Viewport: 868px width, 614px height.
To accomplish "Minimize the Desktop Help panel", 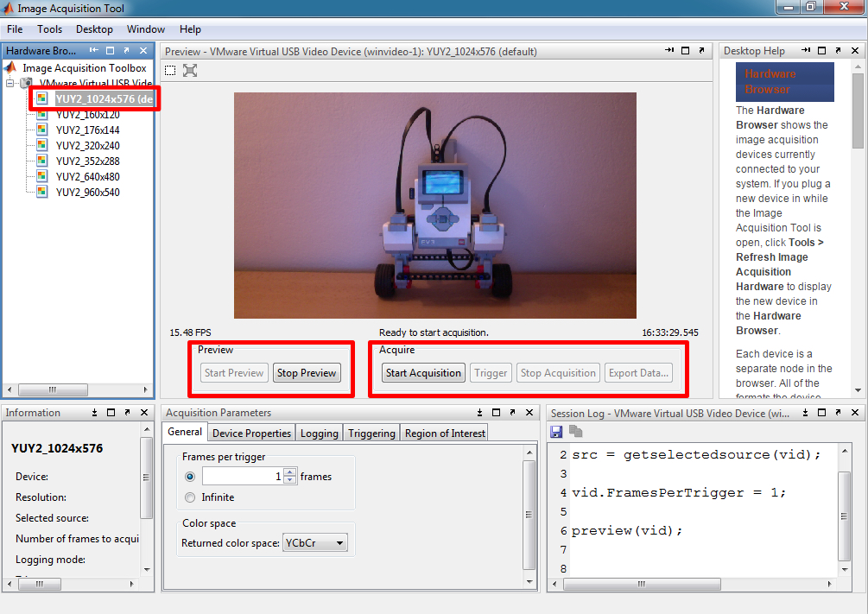I will click(806, 50).
